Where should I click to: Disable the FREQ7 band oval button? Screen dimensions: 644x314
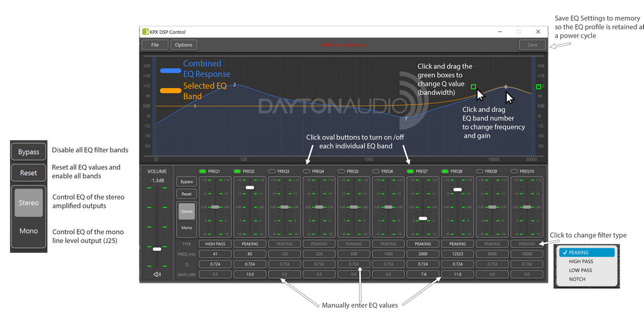[410, 171]
